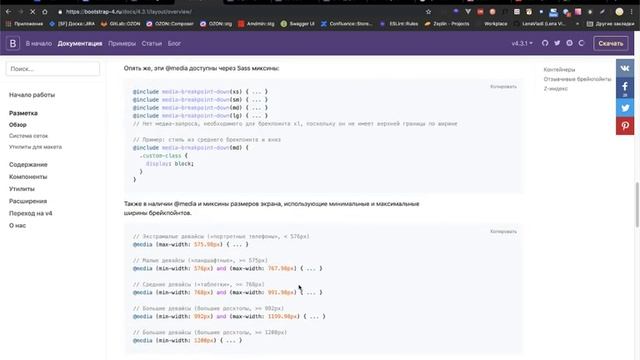This screenshot has width=640, height=360.
Task: Click the media-breakpoint-down(lg) code line
Action: (x=200, y=116)
